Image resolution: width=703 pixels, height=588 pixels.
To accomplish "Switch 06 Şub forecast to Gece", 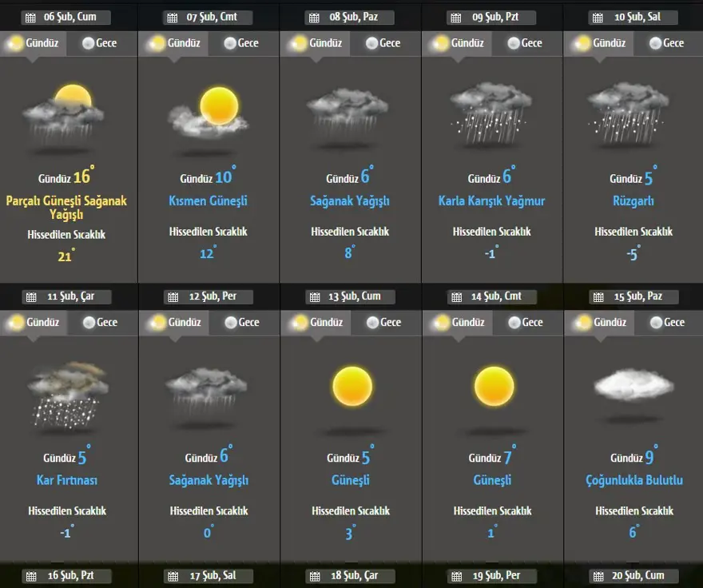I will tap(98, 43).
